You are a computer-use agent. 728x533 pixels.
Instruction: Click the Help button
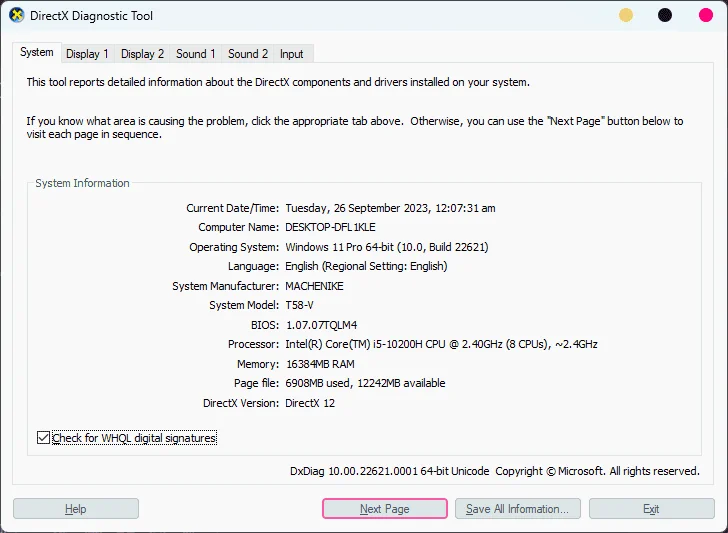pos(76,509)
